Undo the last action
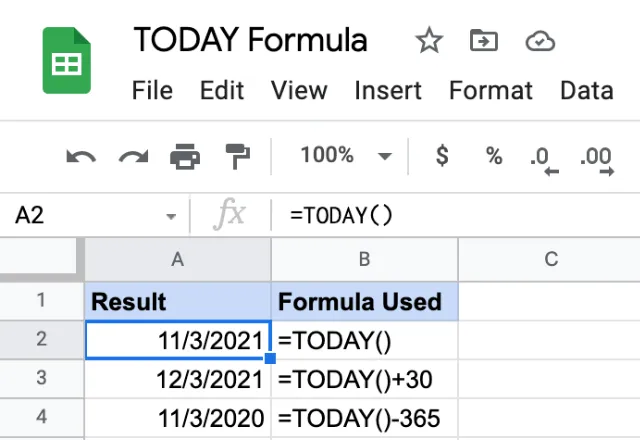The width and height of the screenshot is (640, 440). pos(81,156)
